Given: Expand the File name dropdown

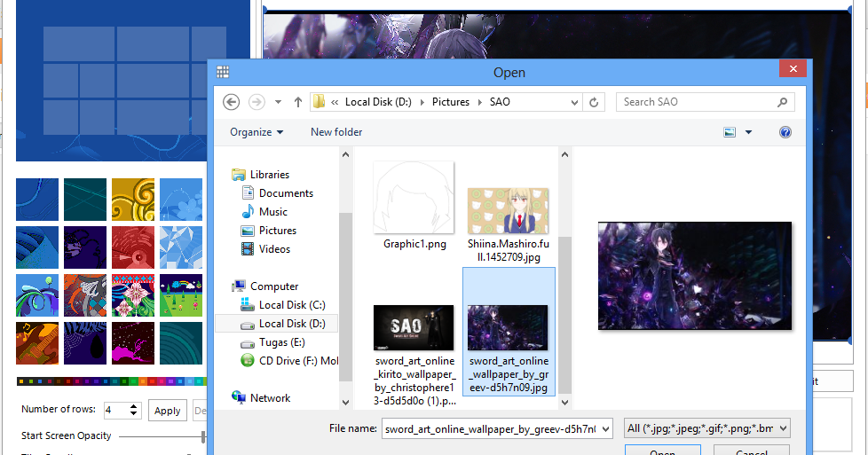Looking at the screenshot, I should point(605,428).
